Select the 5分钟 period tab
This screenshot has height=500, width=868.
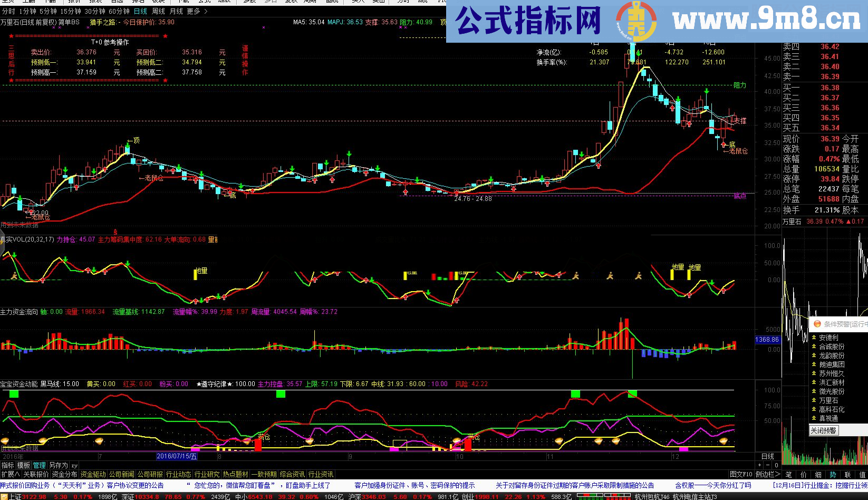coord(48,11)
